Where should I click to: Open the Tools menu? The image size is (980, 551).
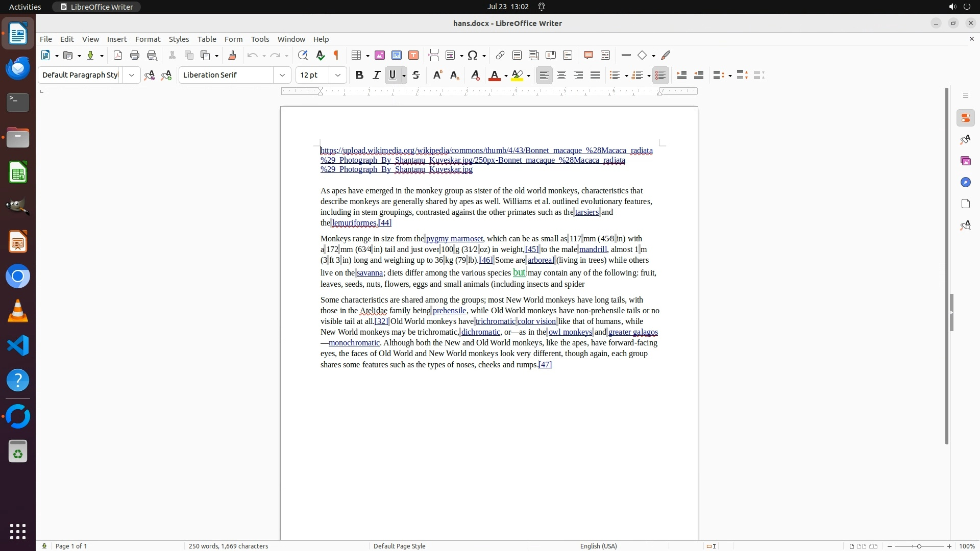260,39
